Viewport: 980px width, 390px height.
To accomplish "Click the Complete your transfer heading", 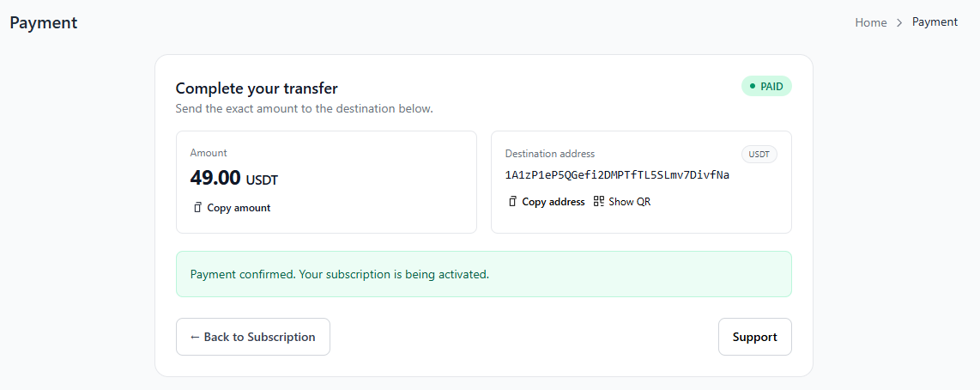I will click(x=257, y=88).
